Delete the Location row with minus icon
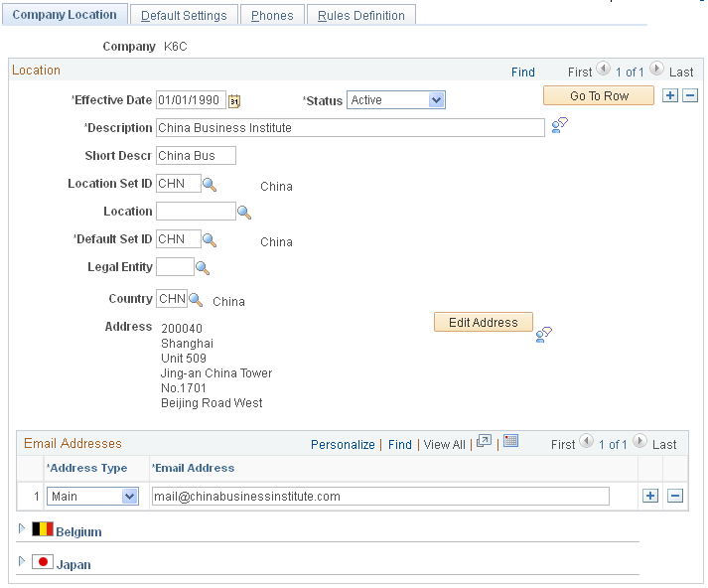 pyautogui.click(x=690, y=95)
